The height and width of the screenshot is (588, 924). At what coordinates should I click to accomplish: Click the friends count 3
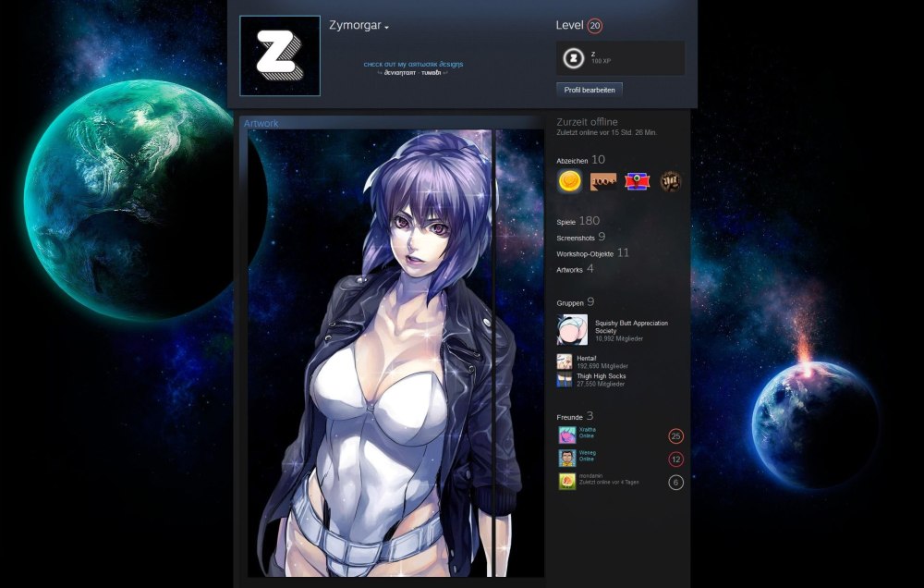pyautogui.click(x=590, y=416)
